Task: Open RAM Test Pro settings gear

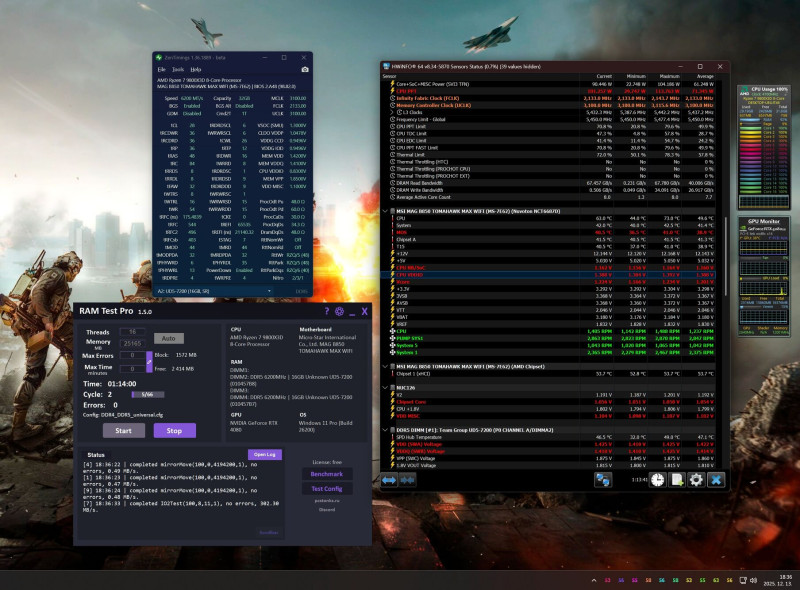Action: [x=339, y=311]
